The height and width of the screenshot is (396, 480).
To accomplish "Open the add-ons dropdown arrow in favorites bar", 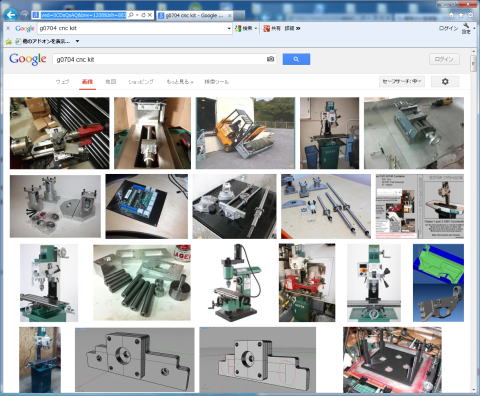I will [x=77, y=41].
